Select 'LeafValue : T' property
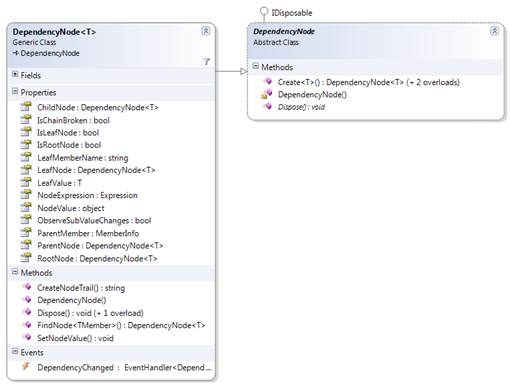The height and width of the screenshot is (386, 510). coord(60,183)
